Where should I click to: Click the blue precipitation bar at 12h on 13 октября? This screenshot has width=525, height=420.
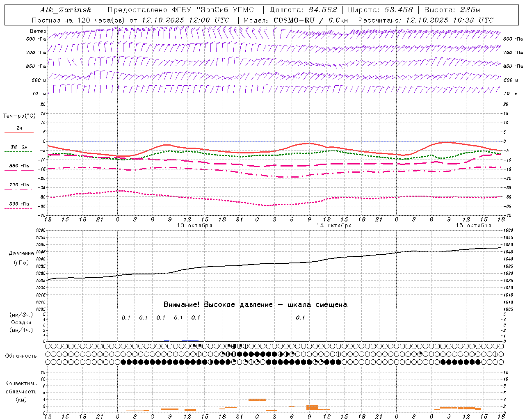[x=190, y=340]
